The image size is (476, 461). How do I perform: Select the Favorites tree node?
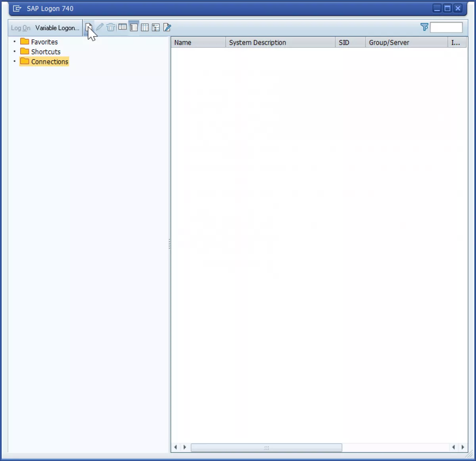click(x=44, y=42)
